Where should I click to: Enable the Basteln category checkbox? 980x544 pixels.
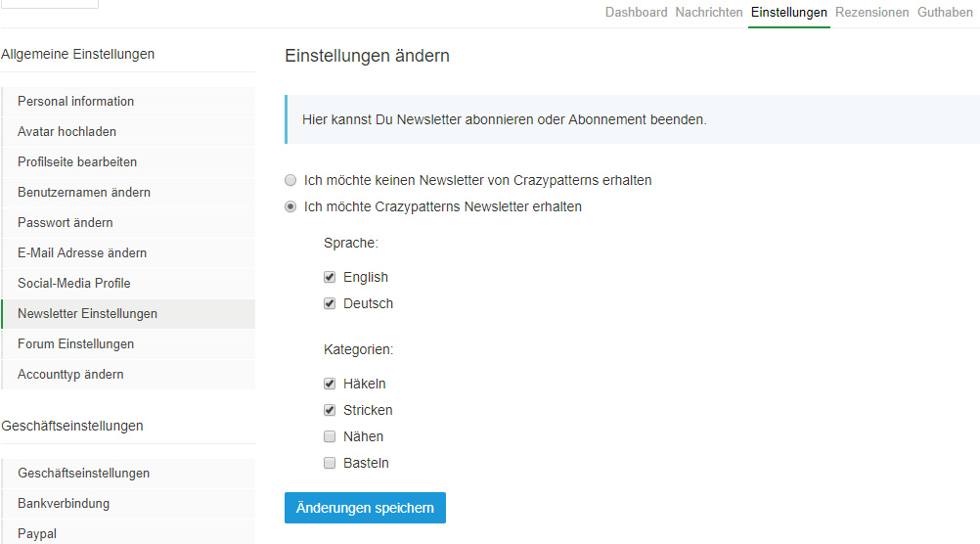[330, 464]
